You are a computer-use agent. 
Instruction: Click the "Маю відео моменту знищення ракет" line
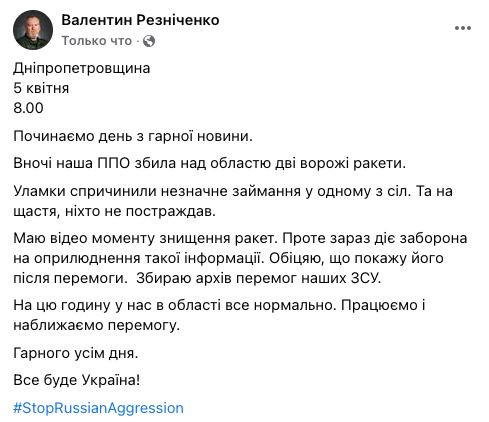(240, 238)
